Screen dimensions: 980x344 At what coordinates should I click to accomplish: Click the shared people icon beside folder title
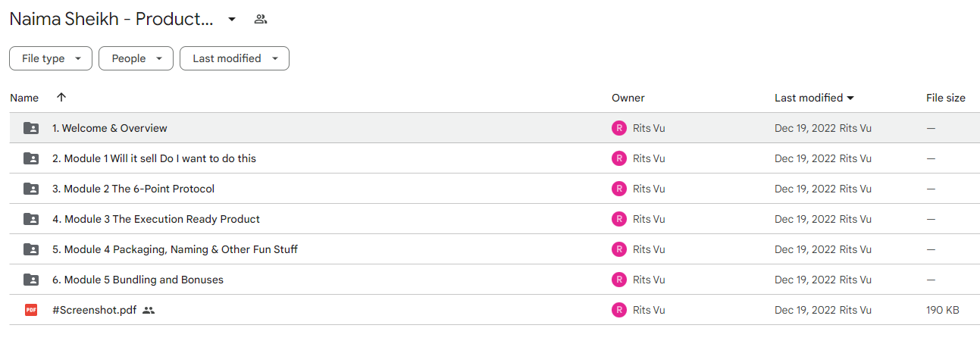pos(261,20)
